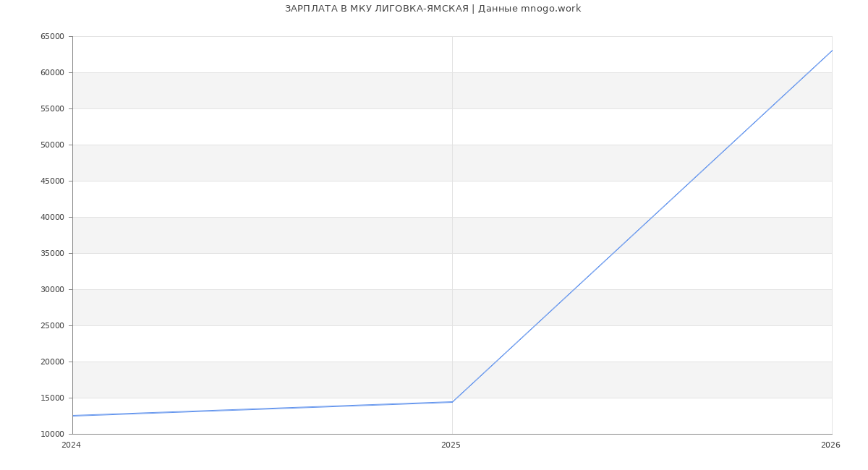Screen dimensions: 868x470
Task: Click the 2024 starting point of the line
Action: [73, 416]
